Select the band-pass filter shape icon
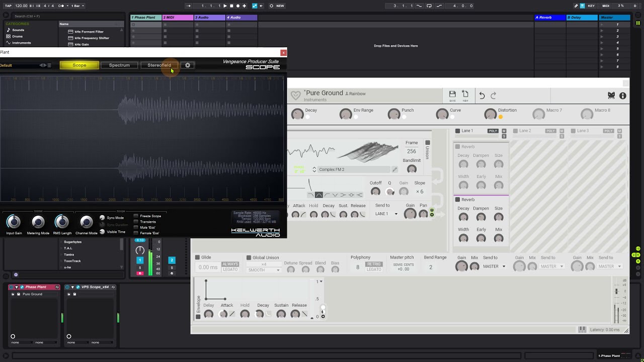 coord(318,195)
